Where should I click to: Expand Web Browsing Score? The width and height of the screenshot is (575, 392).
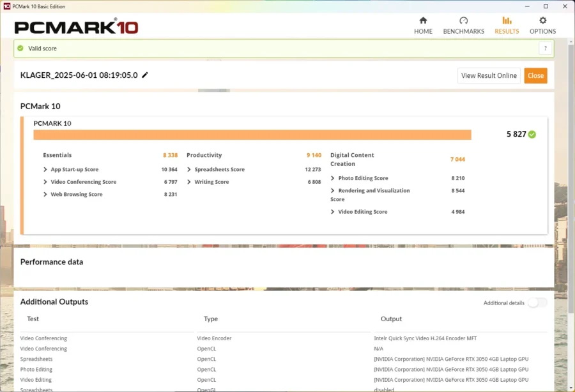tap(45, 194)
